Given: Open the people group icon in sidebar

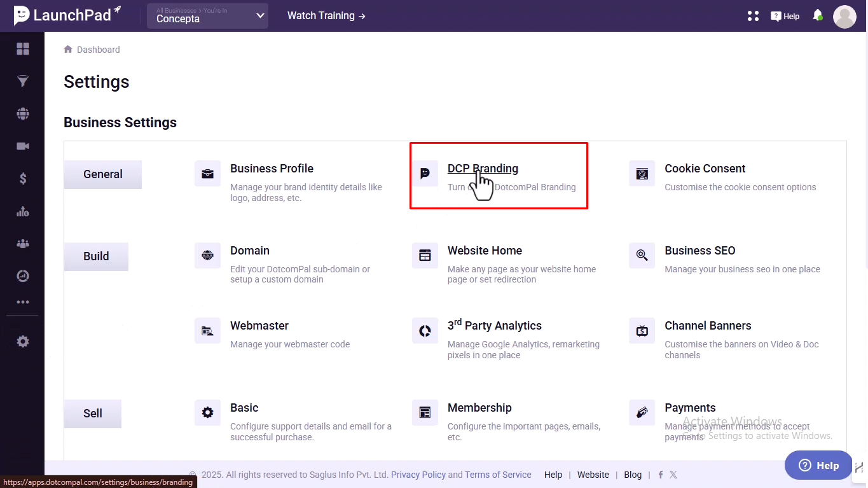Looking at the screenshot, I should coord(23,243).
